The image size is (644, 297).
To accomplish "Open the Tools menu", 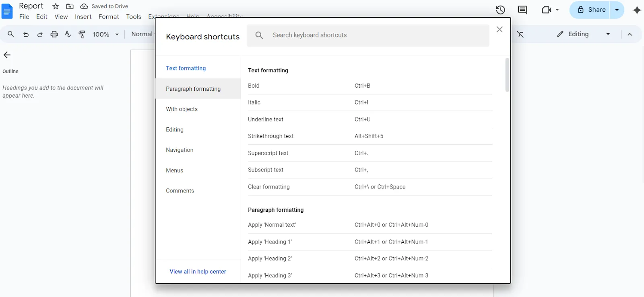I will (134, 17).
